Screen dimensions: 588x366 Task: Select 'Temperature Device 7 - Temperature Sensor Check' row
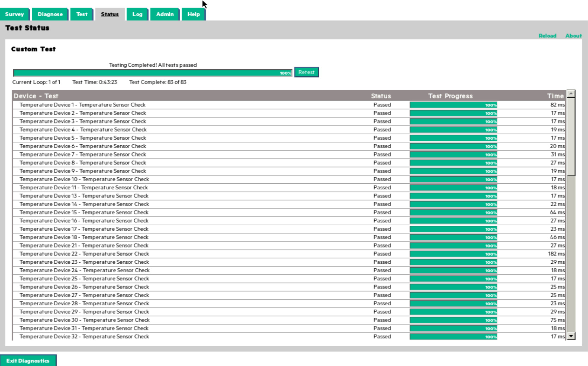tap(289, 154)
